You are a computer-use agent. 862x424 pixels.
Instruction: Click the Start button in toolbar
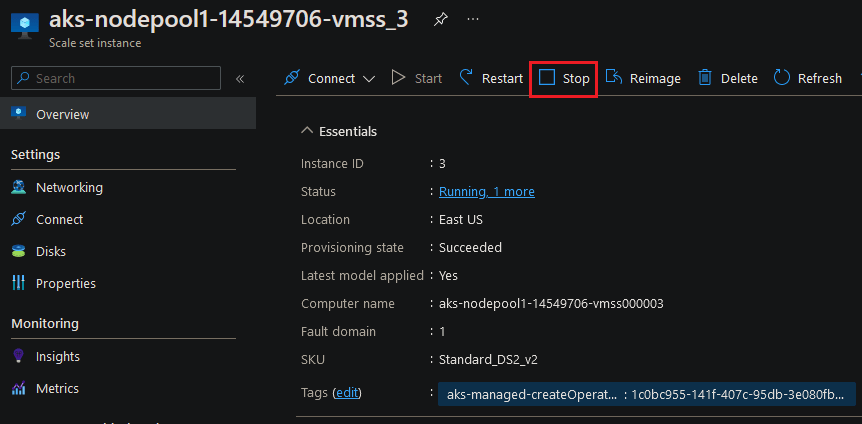point(417,78)
